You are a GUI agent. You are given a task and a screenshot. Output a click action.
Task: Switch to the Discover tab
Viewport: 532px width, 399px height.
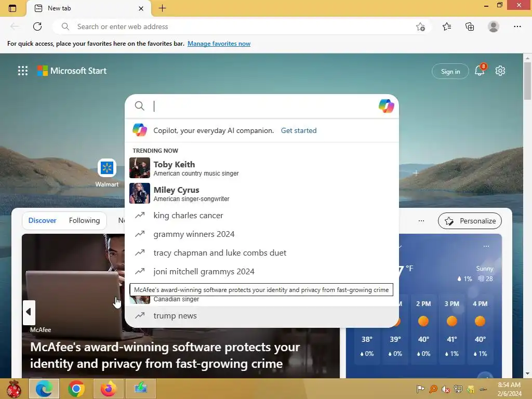click(x=43, y=220)
